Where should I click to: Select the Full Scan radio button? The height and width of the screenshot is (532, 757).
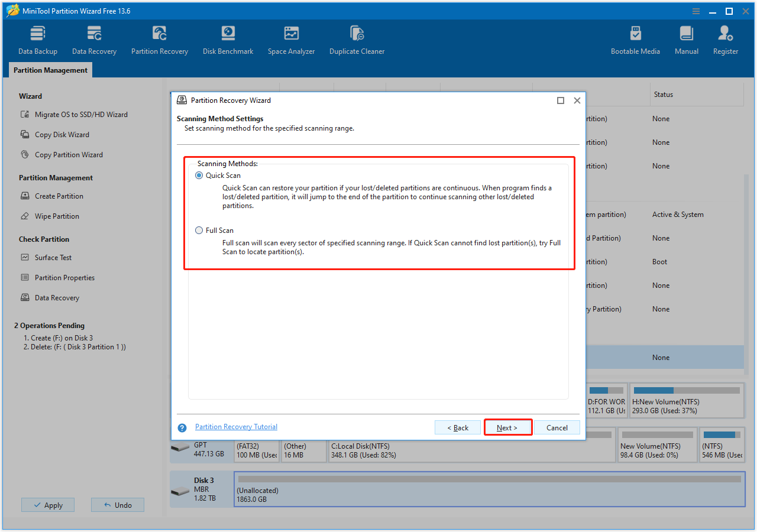[199, 230]
